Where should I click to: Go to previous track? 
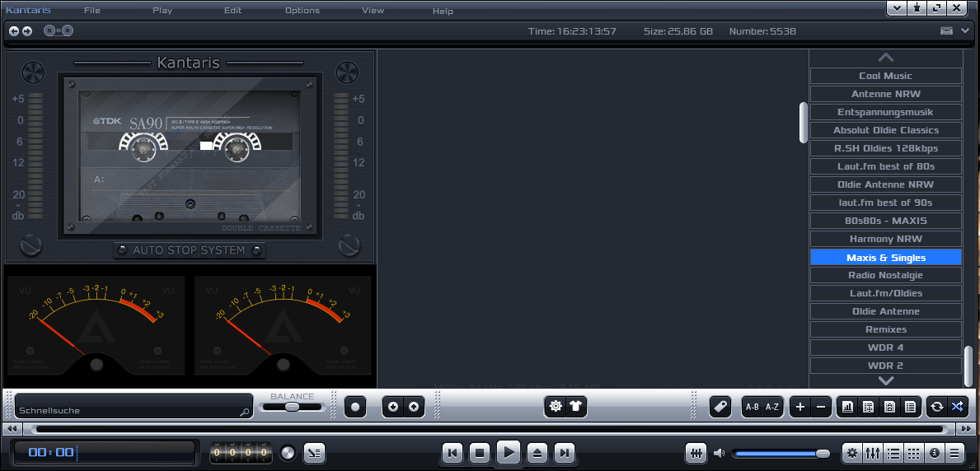[x=452, y=452]
